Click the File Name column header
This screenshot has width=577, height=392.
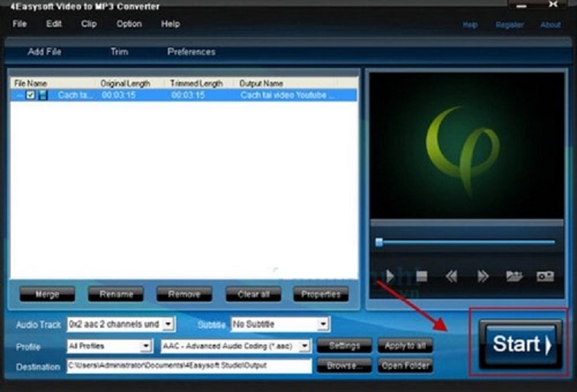53,83
